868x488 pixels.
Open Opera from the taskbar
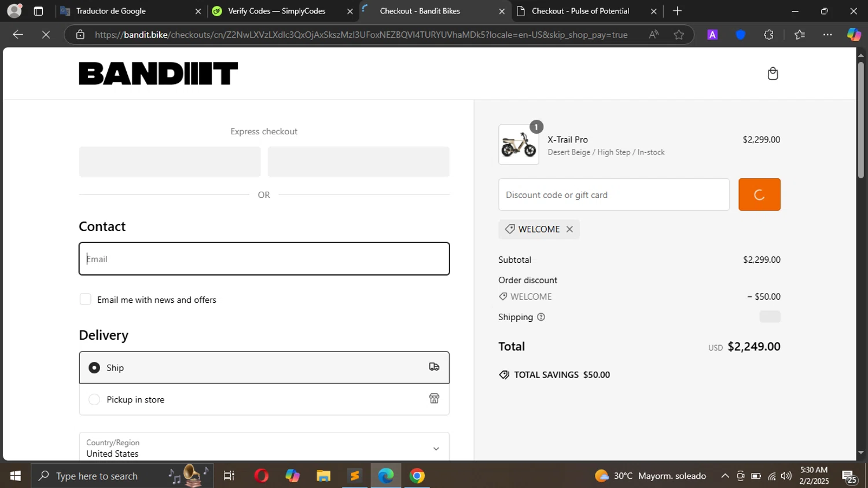click(x=262, y=476)
